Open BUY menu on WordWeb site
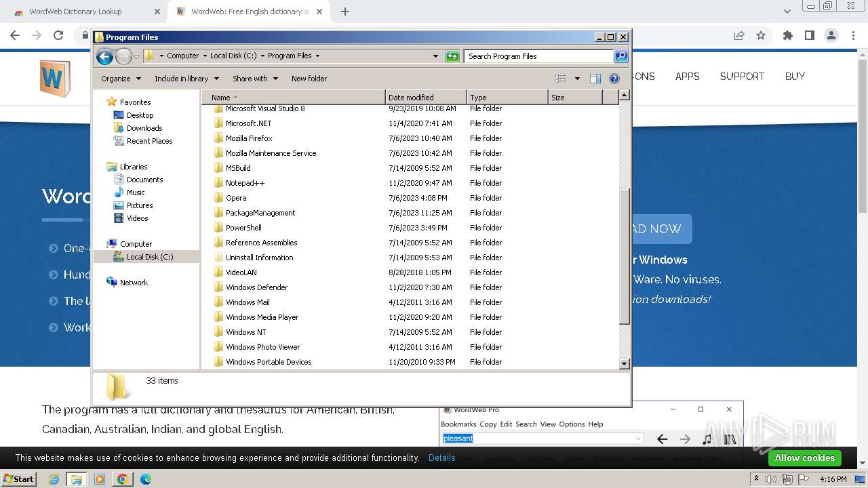The height and width of the screenshot is (488, 868). [795, 77]
